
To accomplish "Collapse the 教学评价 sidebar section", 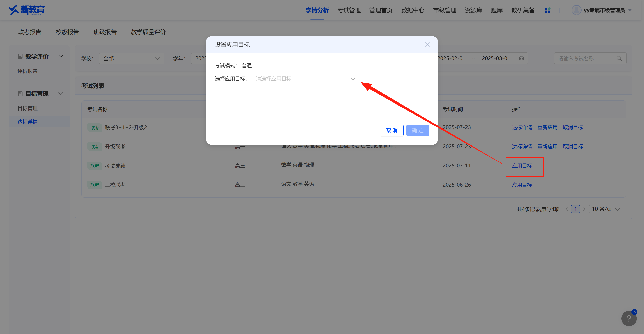I will tap(61, 56).
